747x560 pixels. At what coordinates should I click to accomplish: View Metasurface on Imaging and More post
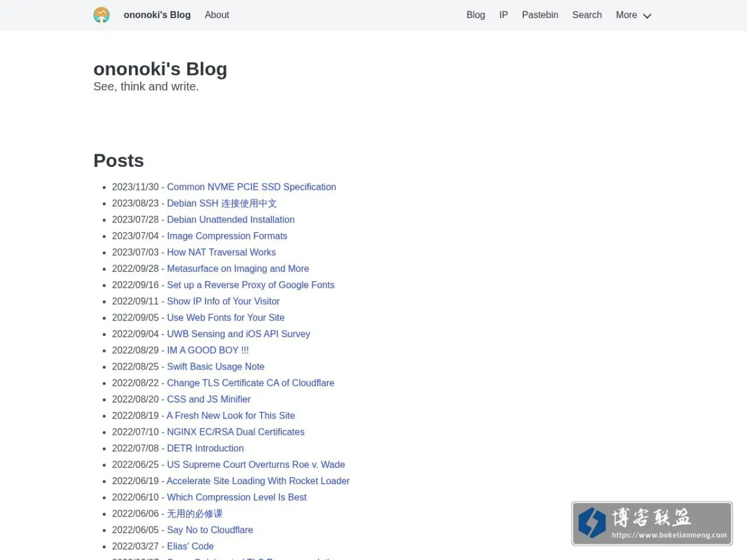[x=238, y=269]
